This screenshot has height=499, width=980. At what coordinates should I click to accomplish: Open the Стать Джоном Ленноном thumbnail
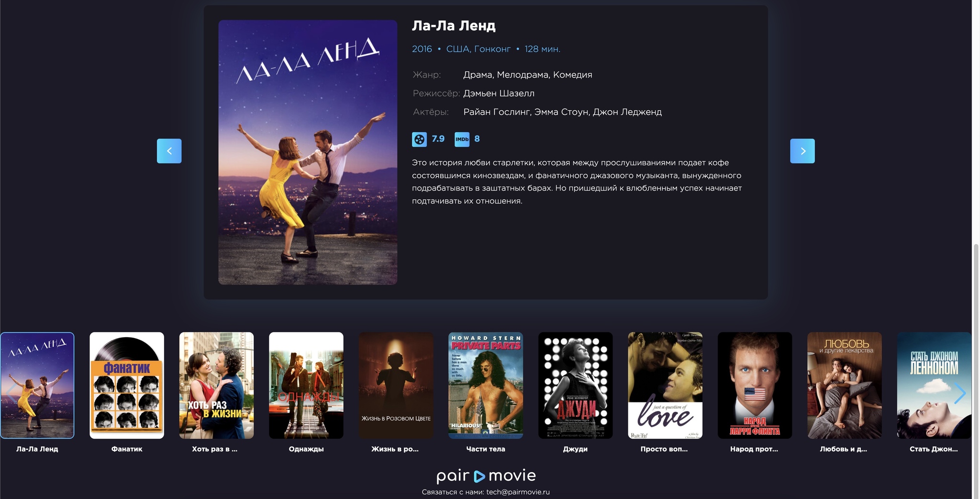(x=934, y=386)
